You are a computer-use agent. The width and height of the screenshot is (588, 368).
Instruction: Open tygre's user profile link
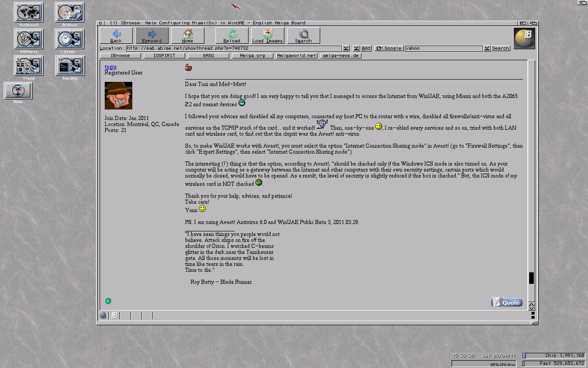coord(111,67)
